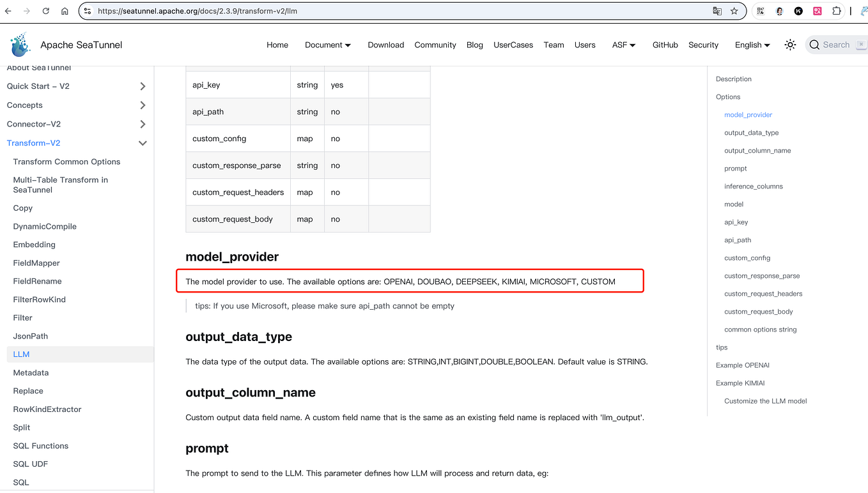Screen dimensions: 868x493
Task: Open the Document dropdown menu
Action: (x=327, y=45)
